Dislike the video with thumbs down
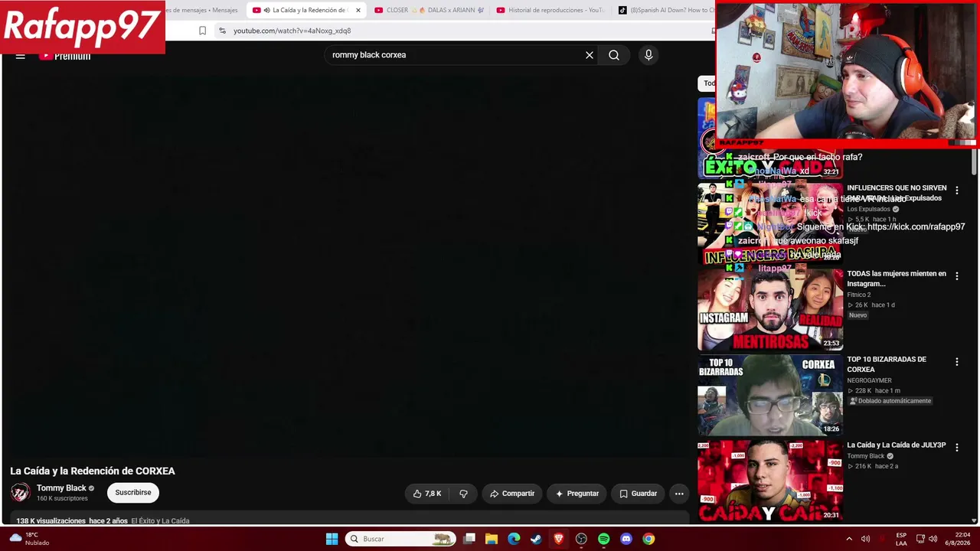980x551 pixels. click(463, 494)
